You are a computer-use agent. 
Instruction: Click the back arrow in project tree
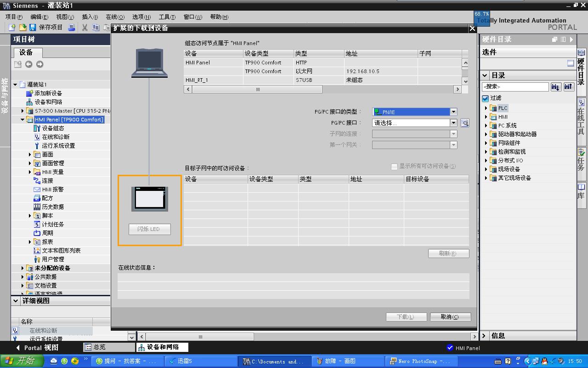pos(28,64)
